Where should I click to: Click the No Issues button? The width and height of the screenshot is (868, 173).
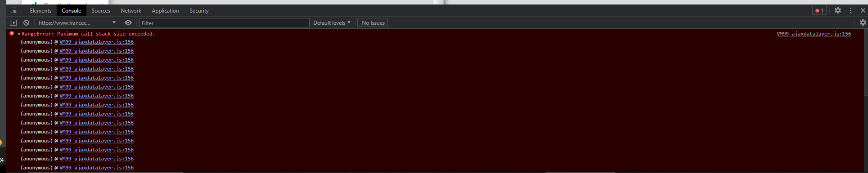click(373, 23)
